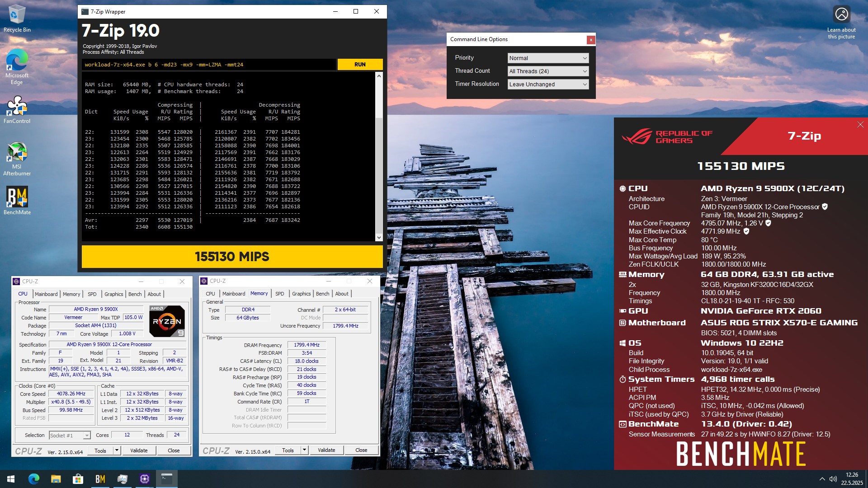
Task: Expand Tools dropdown arrow in left CPU-Z window
Action: tap(117, 450)
